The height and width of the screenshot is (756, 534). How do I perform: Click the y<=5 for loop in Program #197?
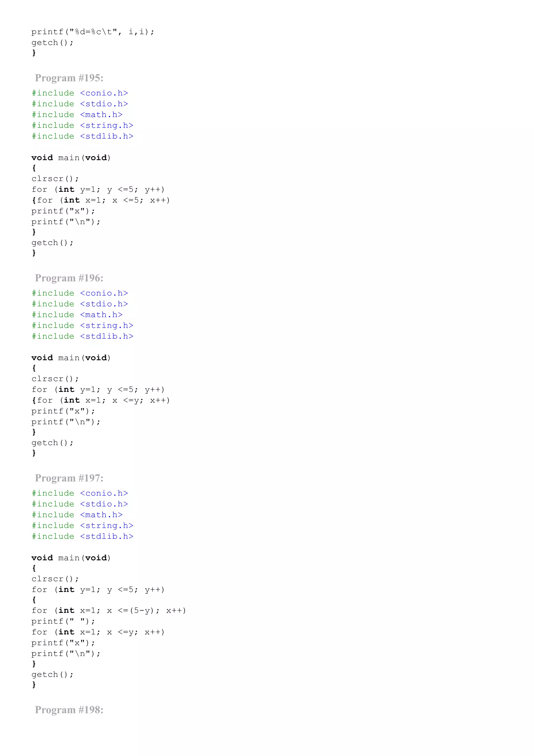pos(98,590)
